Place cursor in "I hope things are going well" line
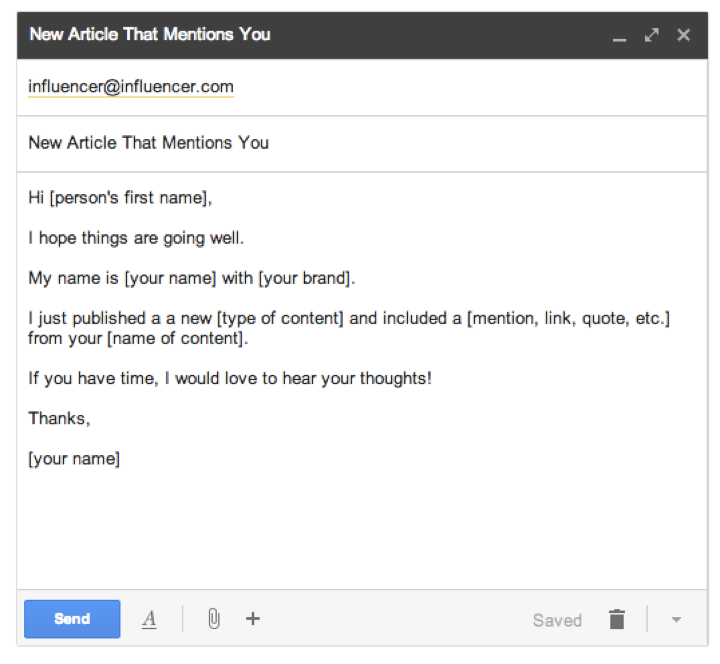Image resolution: width=720 pixels, height=664 pixels. [x=136, y=238]
